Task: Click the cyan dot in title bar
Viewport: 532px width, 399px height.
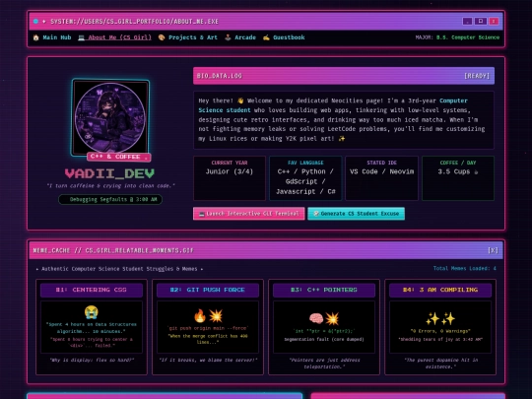Action: [x=35, y=22]
